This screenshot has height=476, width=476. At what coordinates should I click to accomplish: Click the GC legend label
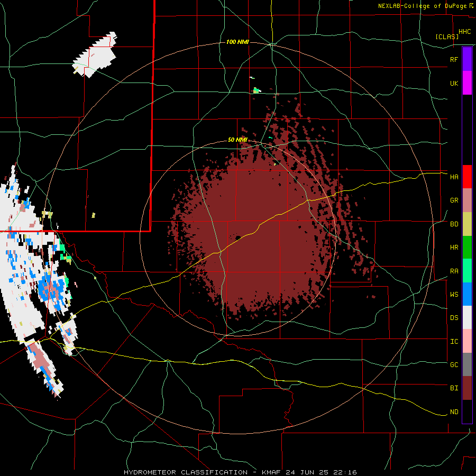click(454, 365)
